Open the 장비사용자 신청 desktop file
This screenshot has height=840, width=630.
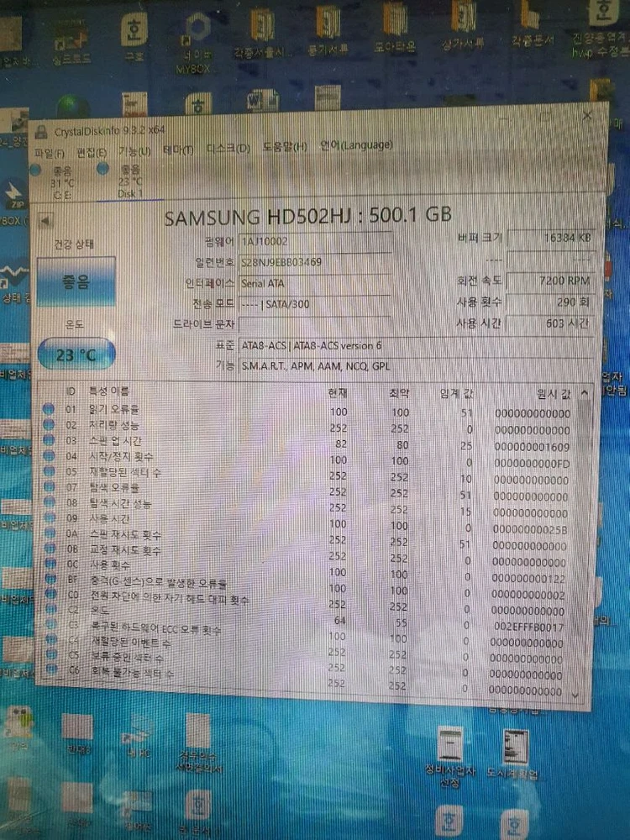[x=450, y=755]
